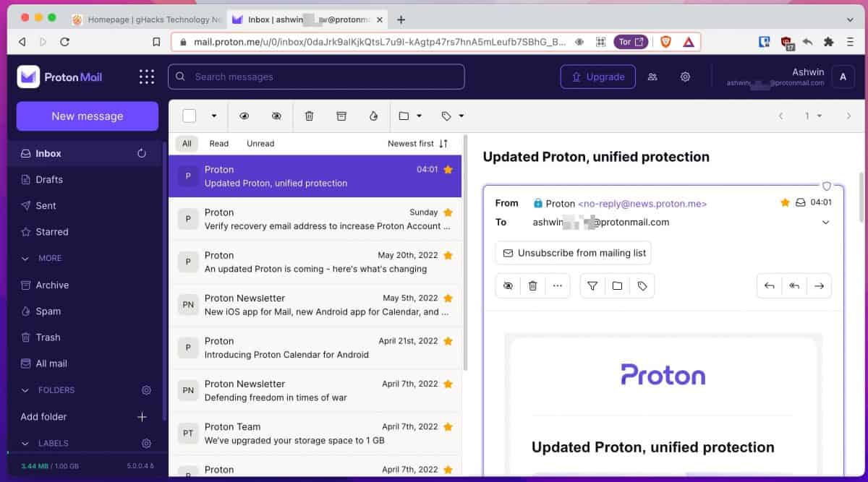Open the filter icon in the message header
The image size is (868, 482).
592,285
